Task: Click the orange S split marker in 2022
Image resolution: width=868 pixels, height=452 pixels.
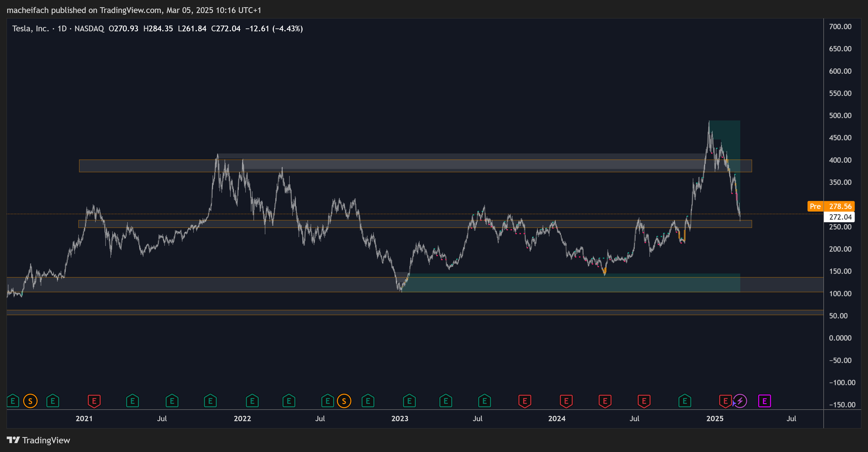Action: 344,401
